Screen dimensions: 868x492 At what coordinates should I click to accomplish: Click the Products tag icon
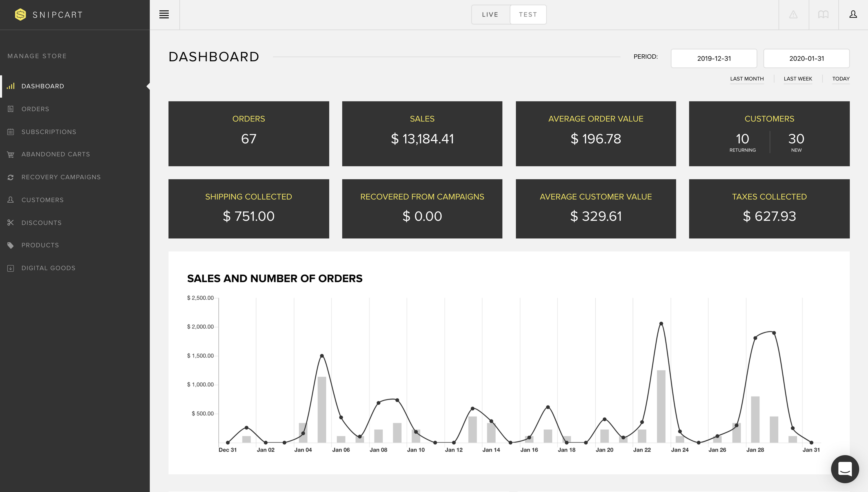click(10, 245)
